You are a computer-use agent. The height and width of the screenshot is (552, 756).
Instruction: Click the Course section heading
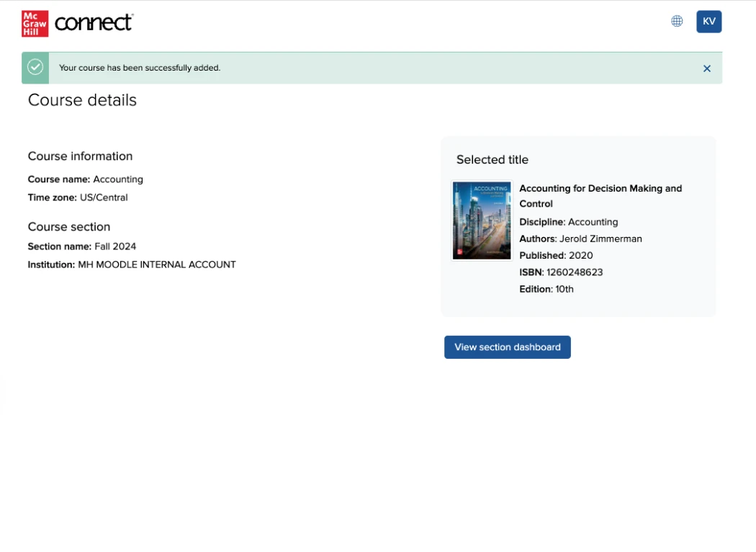click(x=69, y=226)
